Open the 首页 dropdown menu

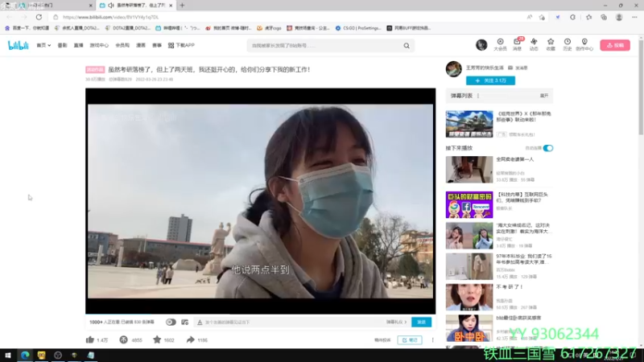click(x=43, y=45)
